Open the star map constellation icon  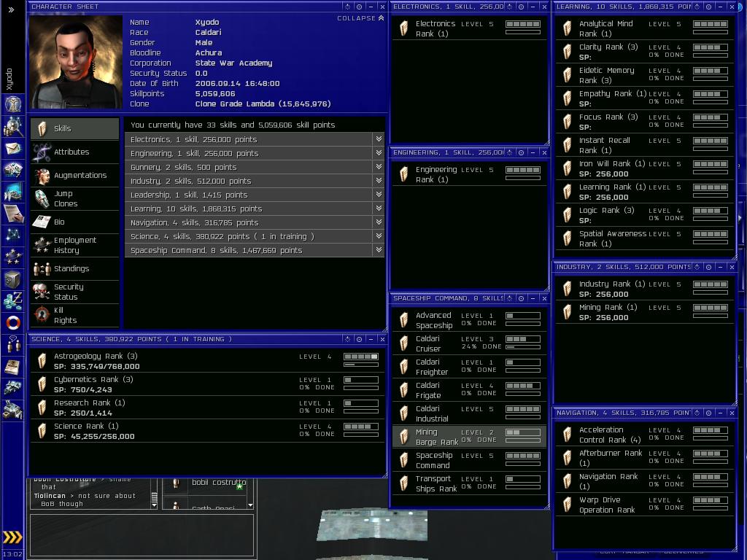(x=13, y=234)
